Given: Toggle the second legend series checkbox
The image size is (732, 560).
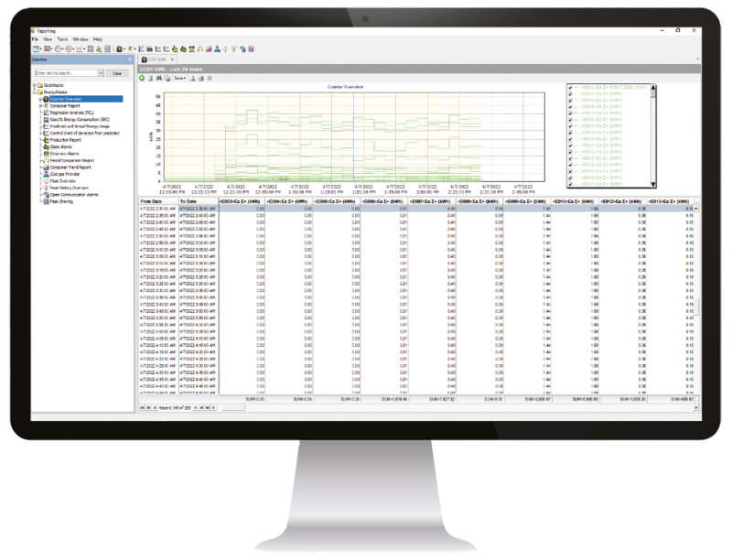Looking at the screenshot, I should [569, 95].
